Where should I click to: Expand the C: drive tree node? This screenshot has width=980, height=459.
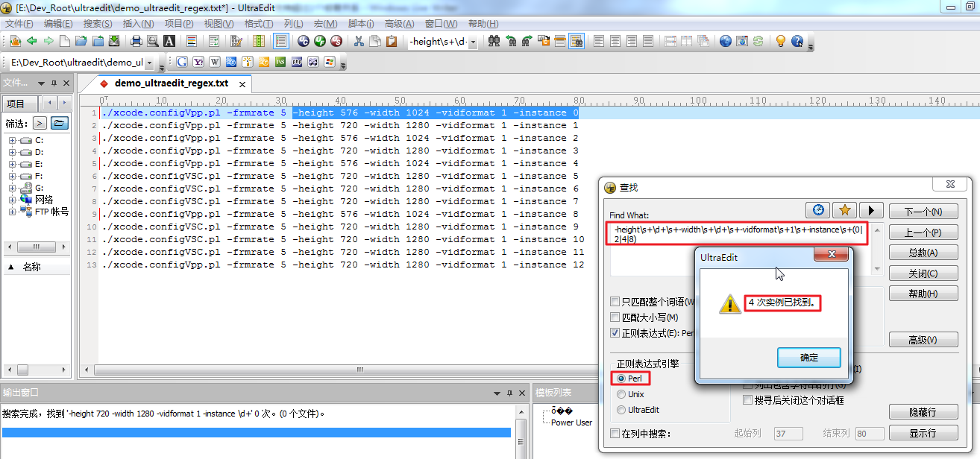point(12,140)
